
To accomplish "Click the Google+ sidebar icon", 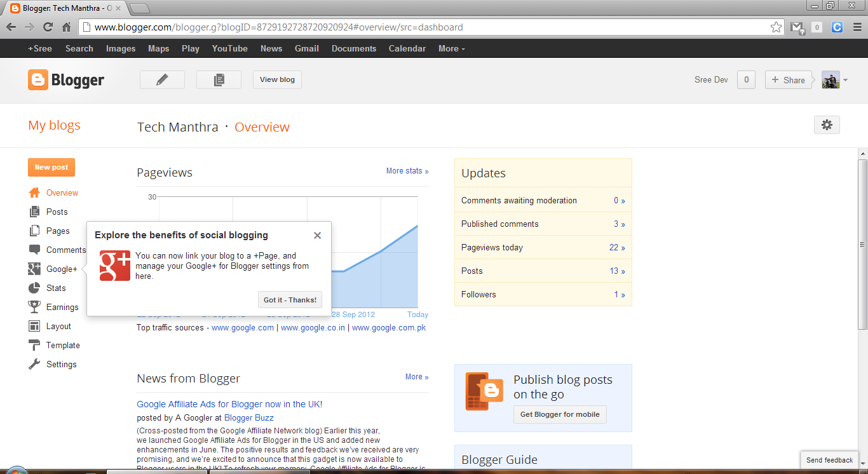I will click(34, 269).
